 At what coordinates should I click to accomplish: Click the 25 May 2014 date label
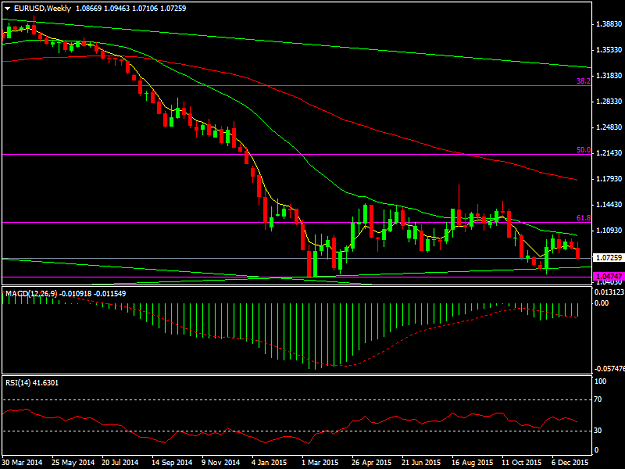73,462
